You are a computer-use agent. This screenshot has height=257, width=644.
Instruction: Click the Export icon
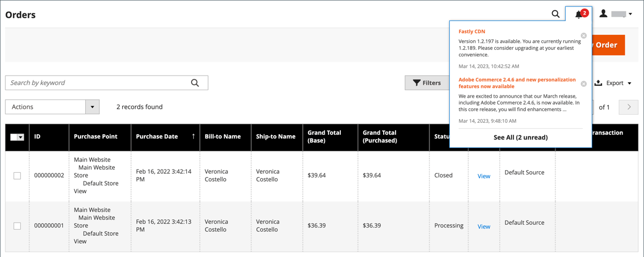598,83
